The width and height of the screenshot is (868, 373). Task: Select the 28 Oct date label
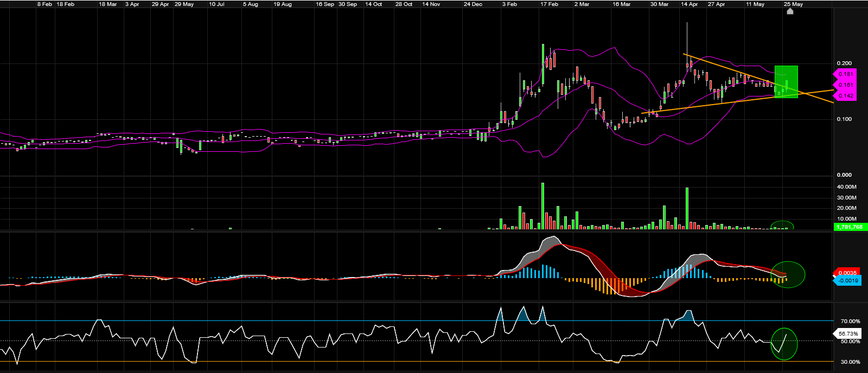pos(404,4)
